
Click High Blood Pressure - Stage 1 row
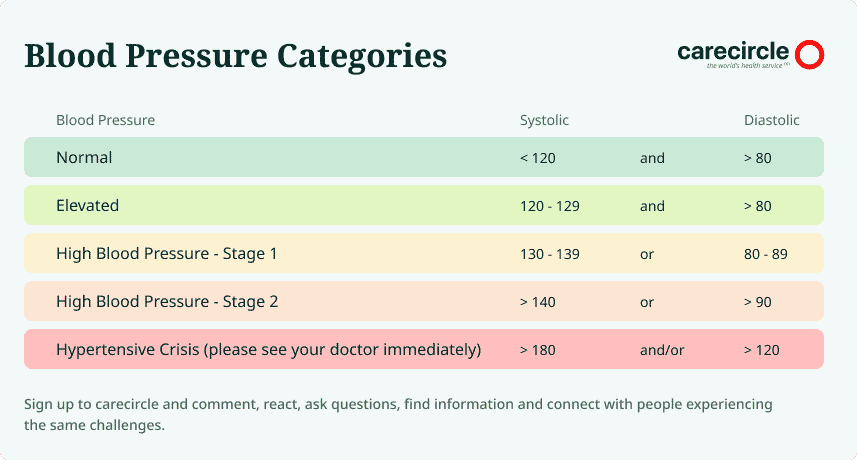click(x=424, y=253)
